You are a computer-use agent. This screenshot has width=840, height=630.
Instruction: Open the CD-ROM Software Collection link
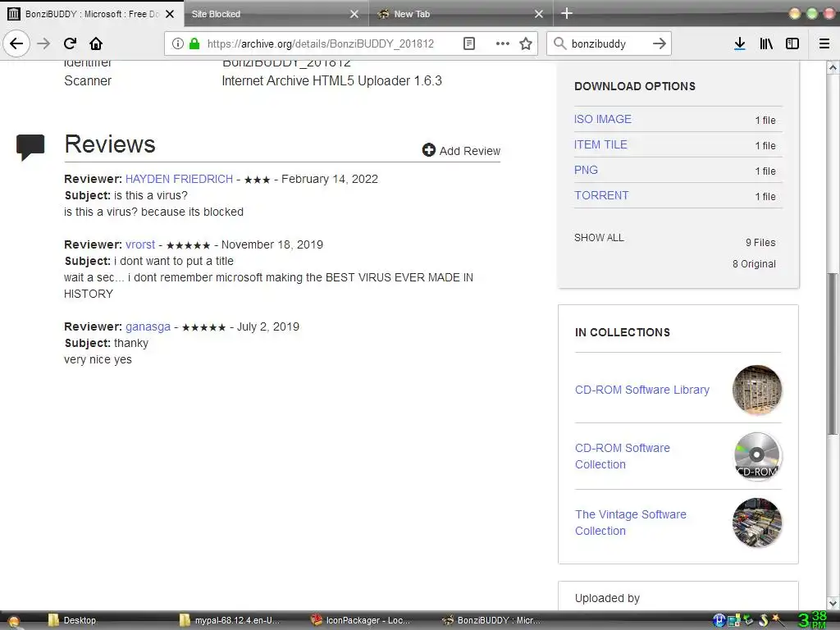point(623,456)
